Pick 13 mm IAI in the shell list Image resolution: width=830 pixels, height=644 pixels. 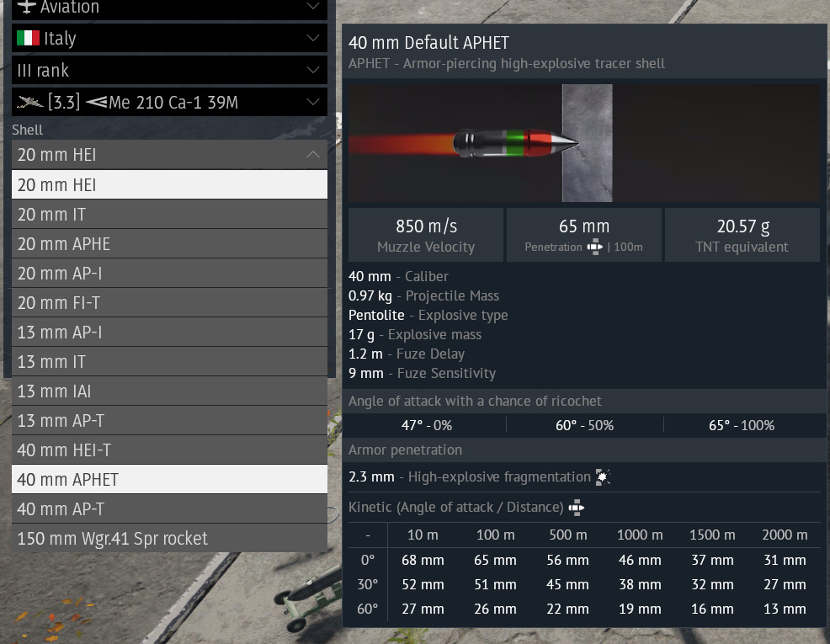pyautogui.click(x=169, y=391)
